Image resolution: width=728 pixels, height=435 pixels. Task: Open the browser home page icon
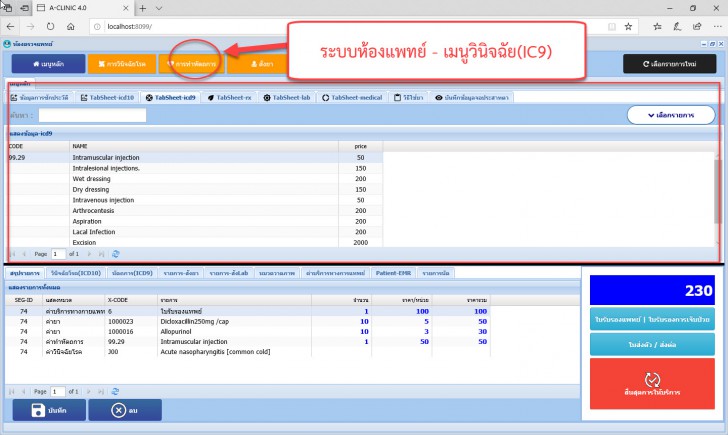coord(71,27)
